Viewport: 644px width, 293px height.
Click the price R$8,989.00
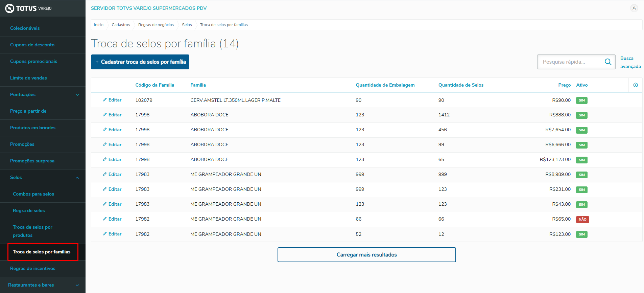tap(558, 175)
